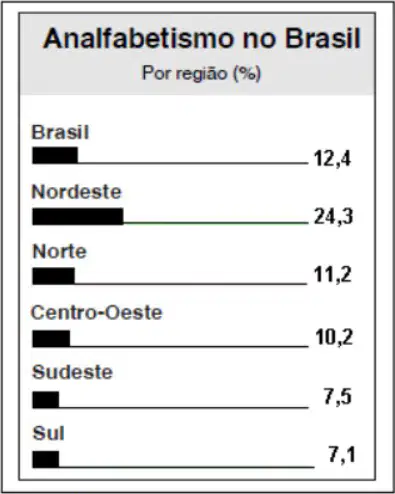Select the Sudeste label
This screenshot has width=395, height=494.
click(x=73, y=372)
